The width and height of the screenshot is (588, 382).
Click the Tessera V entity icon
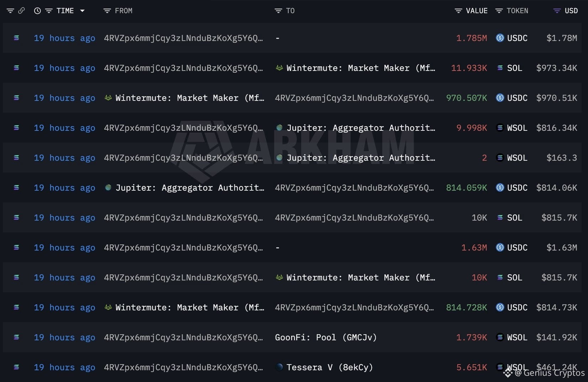(x=279, y=367)
